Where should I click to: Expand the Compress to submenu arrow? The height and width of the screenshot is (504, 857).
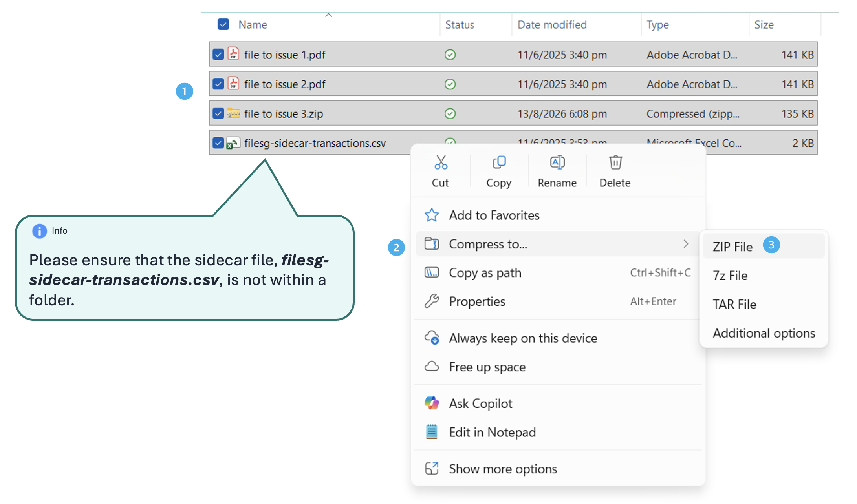point(686,244)
